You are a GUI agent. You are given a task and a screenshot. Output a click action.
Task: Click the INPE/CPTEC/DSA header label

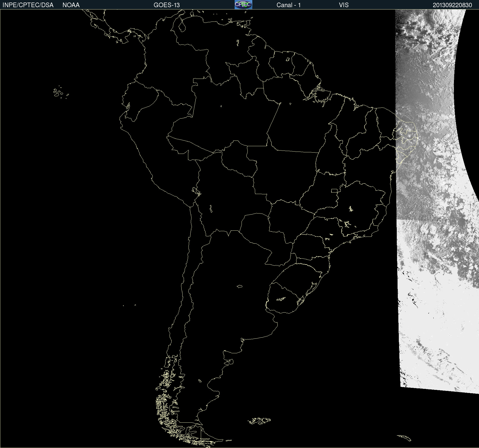(x=28, y=5)
